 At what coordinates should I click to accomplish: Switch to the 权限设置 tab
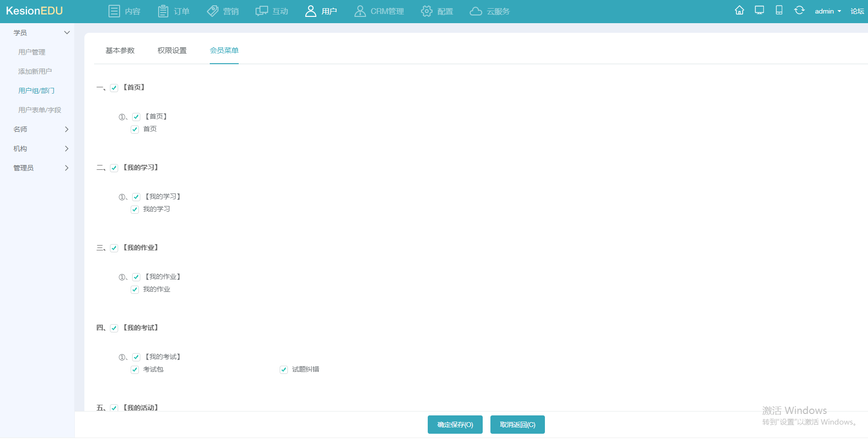172,51
